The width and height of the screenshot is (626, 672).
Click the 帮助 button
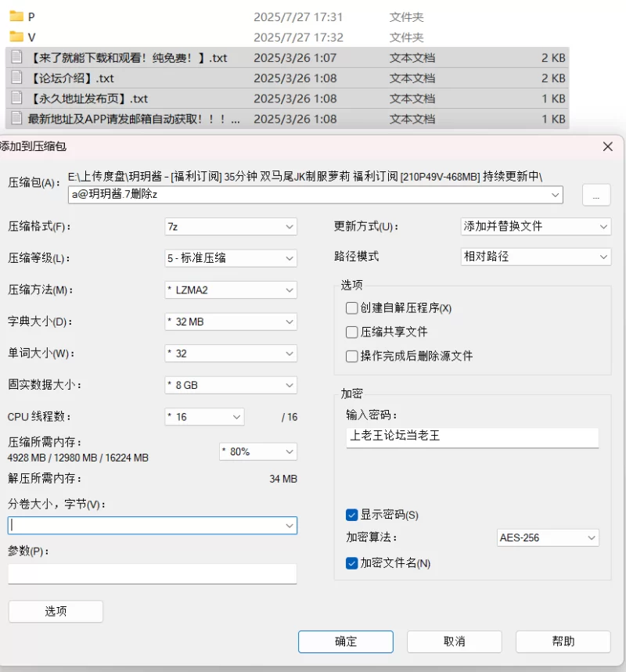pos(563,641)
